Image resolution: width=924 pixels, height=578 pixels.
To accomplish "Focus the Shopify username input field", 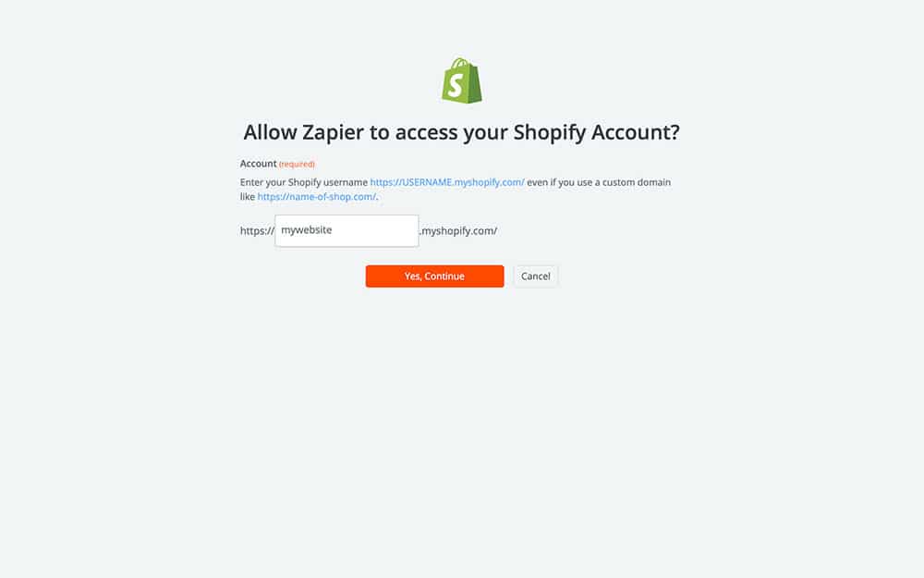I will coord(346,230).
